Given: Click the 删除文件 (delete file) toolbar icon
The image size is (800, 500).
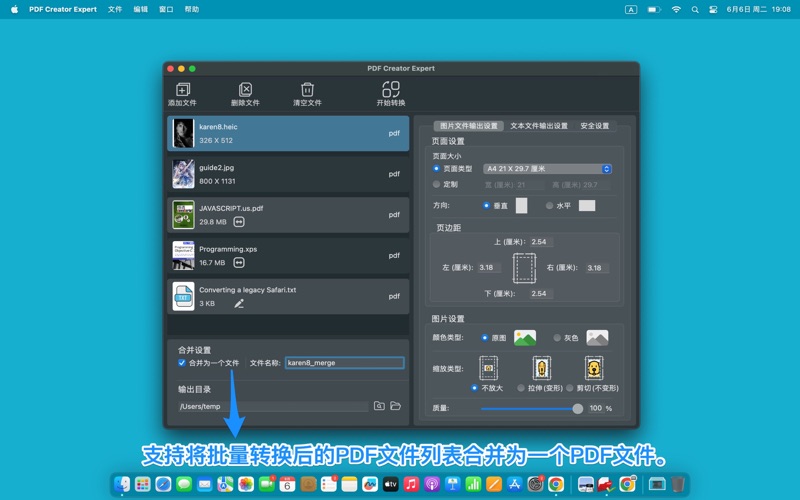Looking at the screenshot, I should [x=245, y=90].
